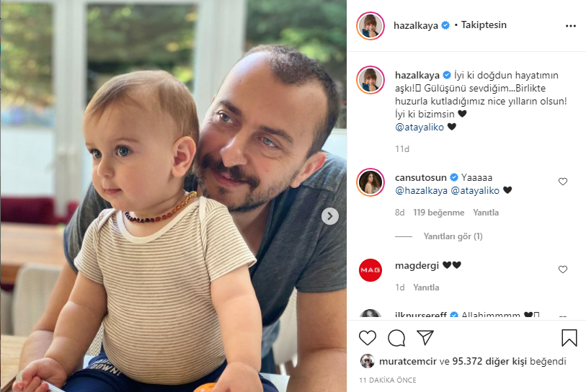
Task: Click the Takiptesin following button
Action: [x=484, y=25]
